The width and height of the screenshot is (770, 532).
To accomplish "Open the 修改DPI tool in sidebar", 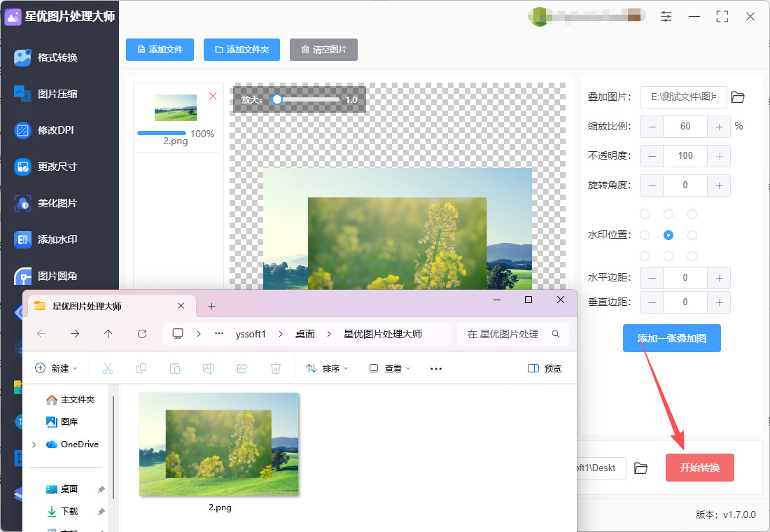I will pyautogui.click(x=55, y=130).
